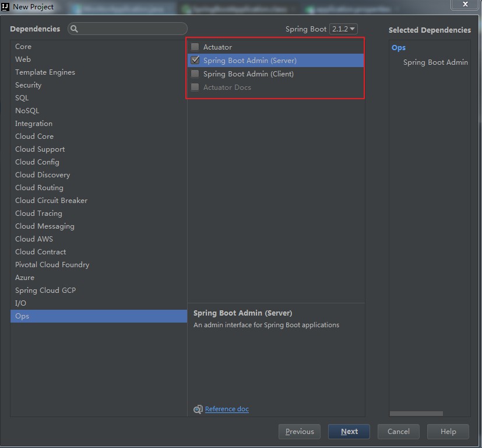
Task: Select the Core category
Action: click(98, 47)
